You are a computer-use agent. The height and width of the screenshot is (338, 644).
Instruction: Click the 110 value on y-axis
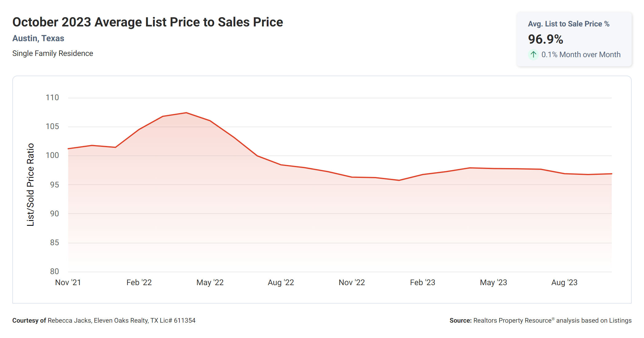click(52, 98)
